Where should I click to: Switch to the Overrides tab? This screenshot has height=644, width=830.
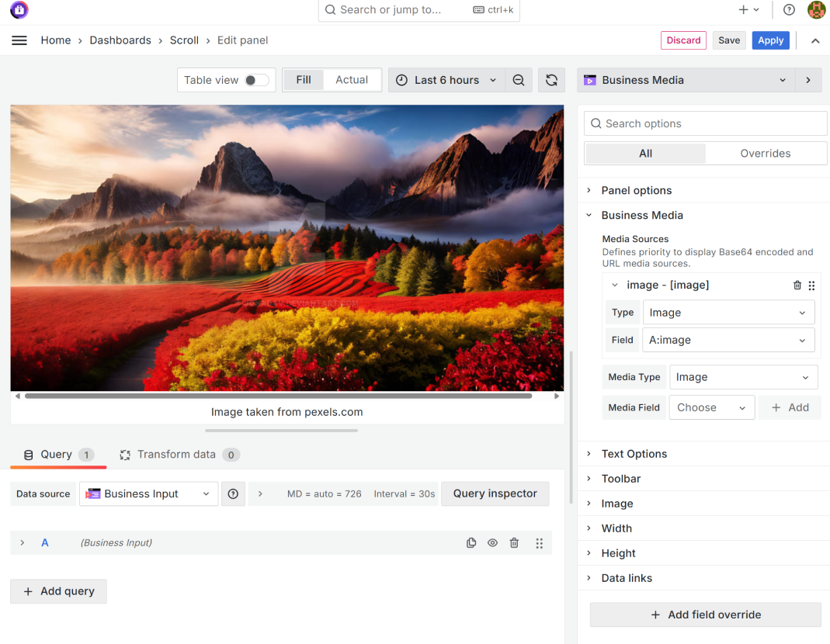(x=765, y=154)
